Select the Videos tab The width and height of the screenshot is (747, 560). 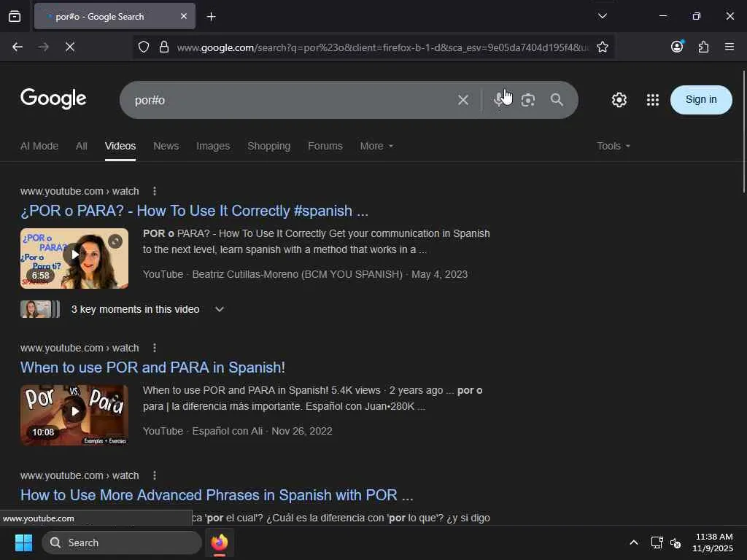(x=120, y=146)
